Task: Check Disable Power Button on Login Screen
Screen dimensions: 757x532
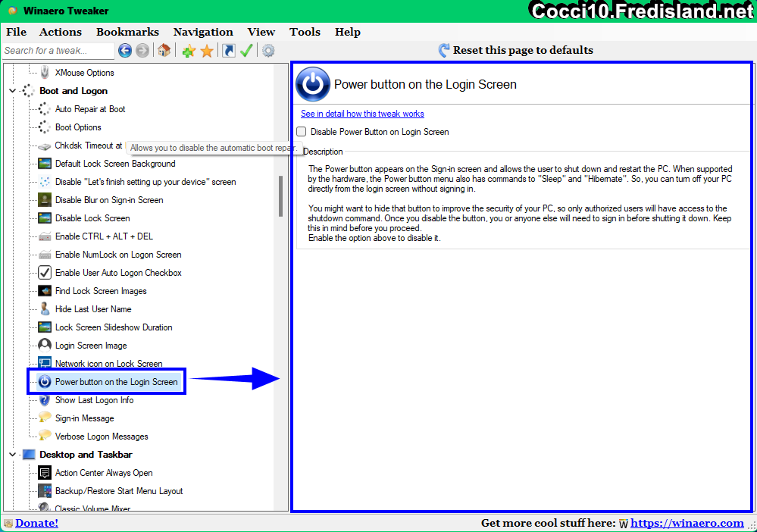Action: pyautogui.click(x=302, y=132)
